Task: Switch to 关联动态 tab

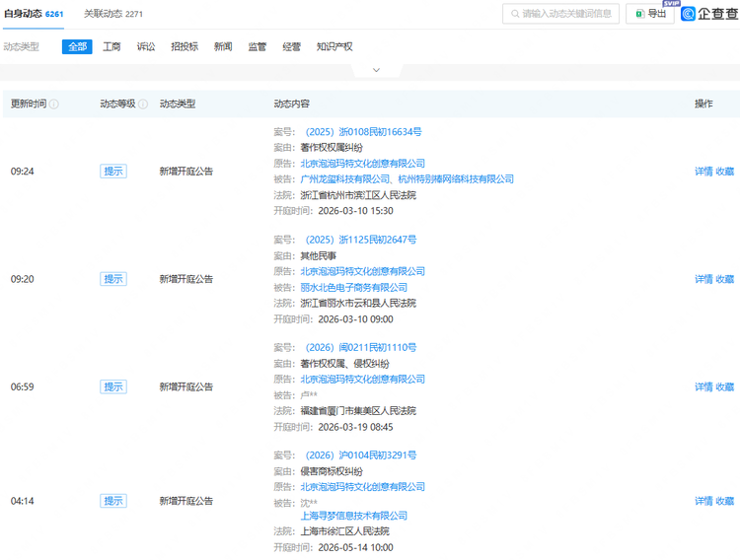Action: tap(113, 14)
